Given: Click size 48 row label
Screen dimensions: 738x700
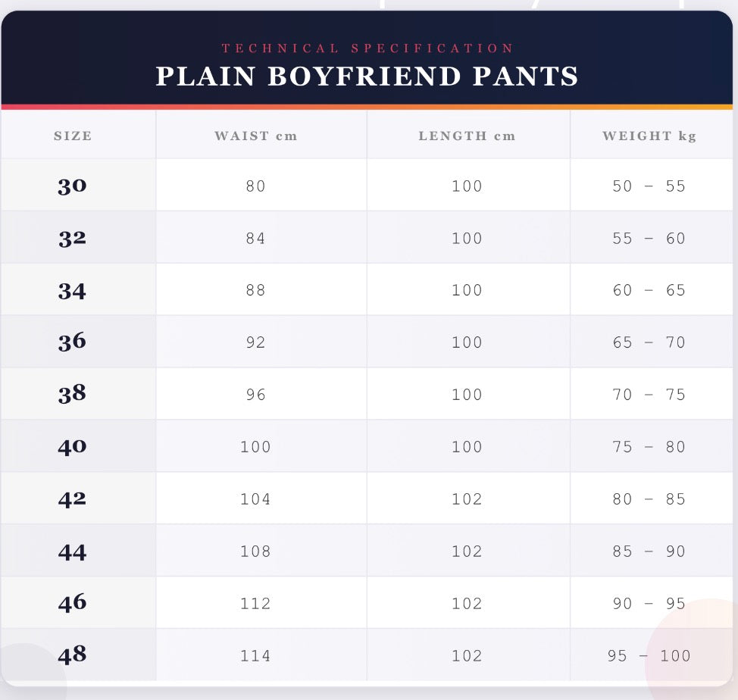Looking at the screenshot, I should pyautogui.click(x=72, y=655).
